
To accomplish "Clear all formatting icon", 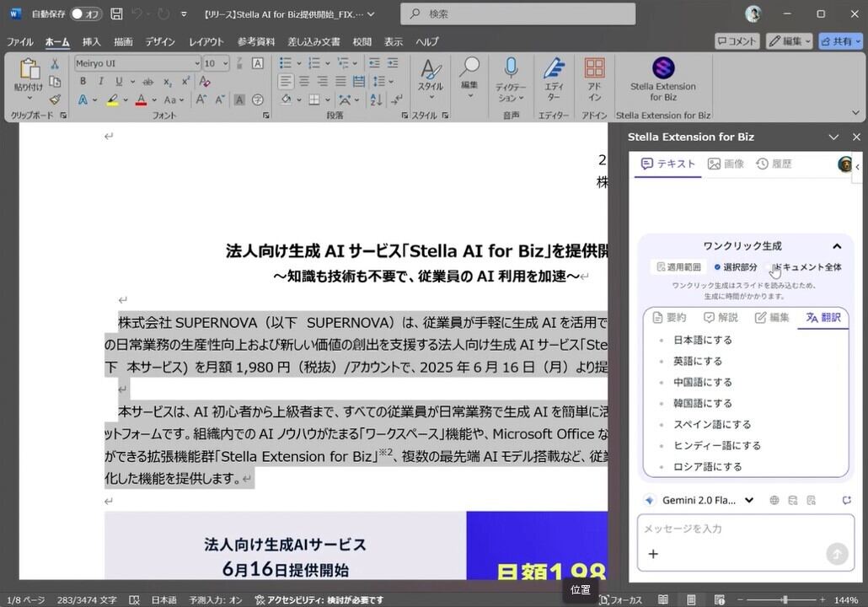I will tap(204, 82).
